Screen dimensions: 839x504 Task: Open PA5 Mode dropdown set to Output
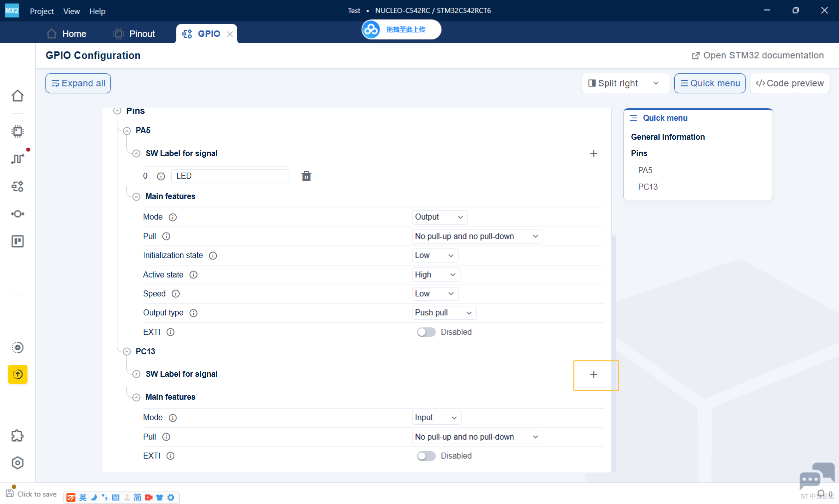tap(439, 217)
